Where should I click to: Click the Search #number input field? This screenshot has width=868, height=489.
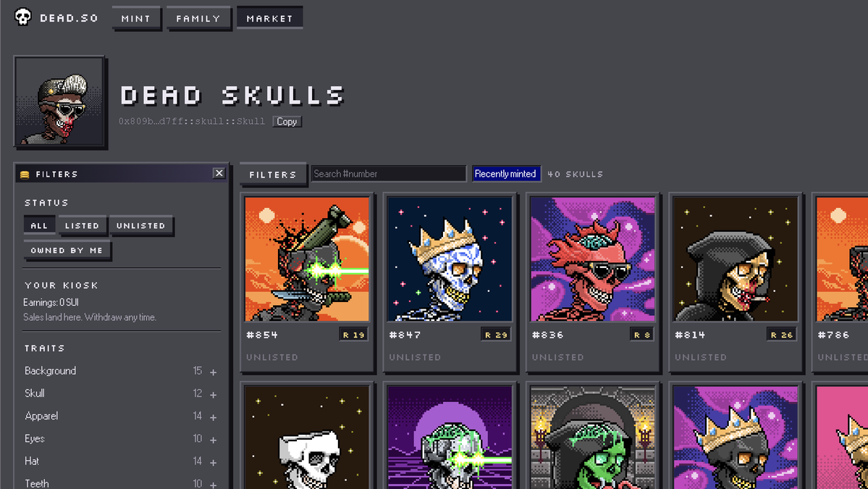[x=389, y=174]
